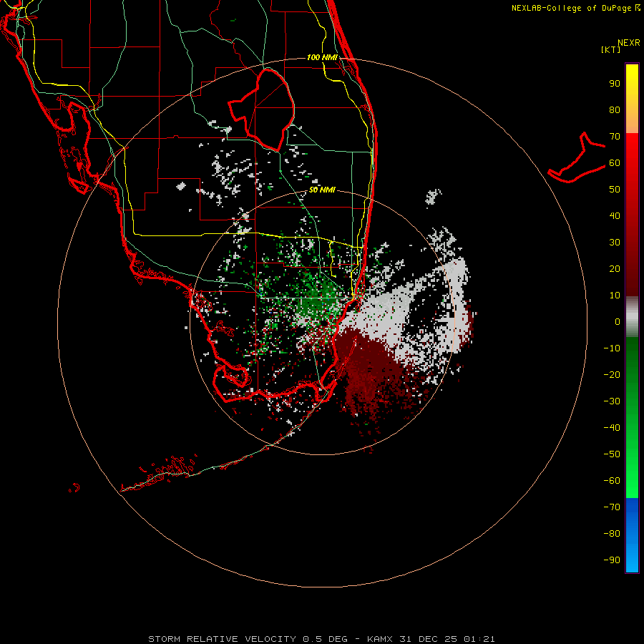Click the 100 NMI range ring label
The height and width of the screenshot is (644, 644).
pyautogui.click(x=322, y=57)
